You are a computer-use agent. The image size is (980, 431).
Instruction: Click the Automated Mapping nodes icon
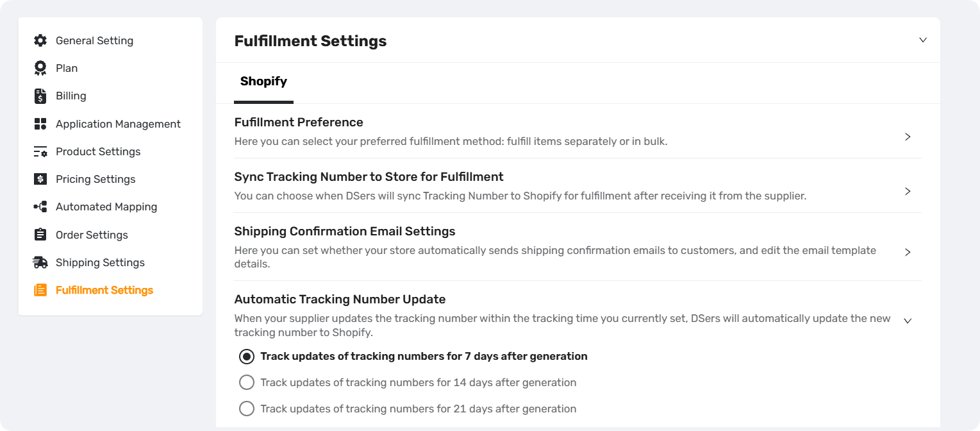tap(40, 207)
